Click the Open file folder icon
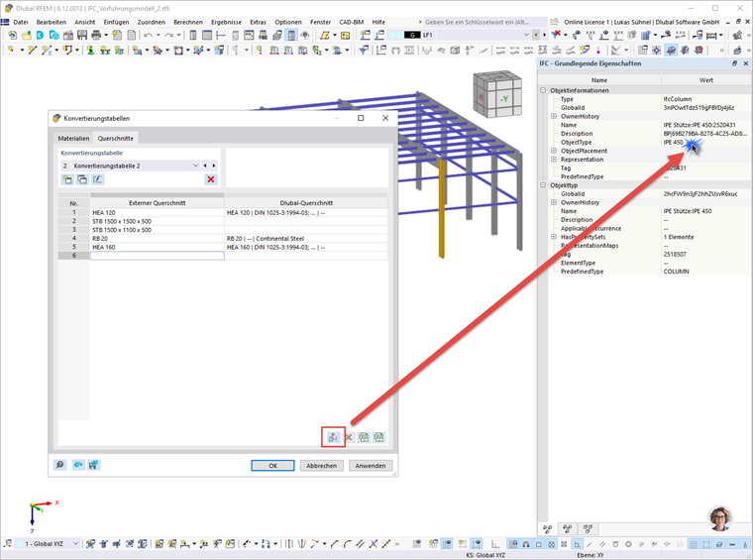This screenshot has height=560, width=753. (27, 35)
